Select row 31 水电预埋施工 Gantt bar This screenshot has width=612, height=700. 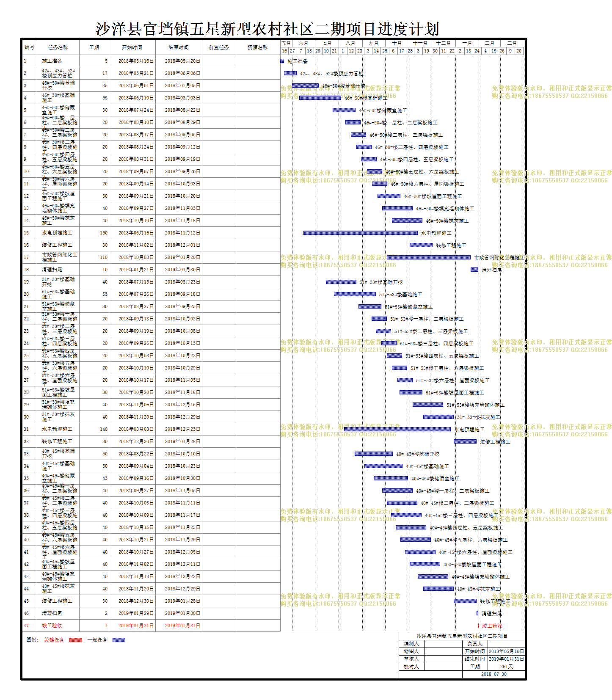click(x=397, y=429)
